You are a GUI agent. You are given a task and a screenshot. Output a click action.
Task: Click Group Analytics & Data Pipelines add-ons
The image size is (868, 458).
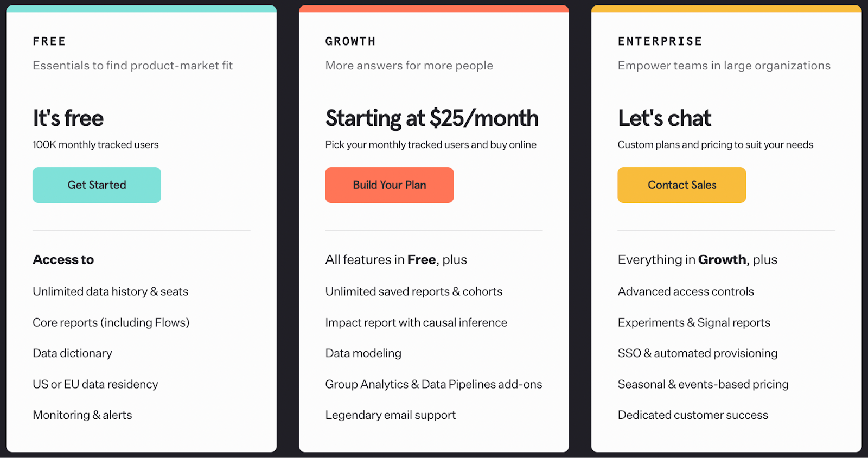(x=433, y=384)
